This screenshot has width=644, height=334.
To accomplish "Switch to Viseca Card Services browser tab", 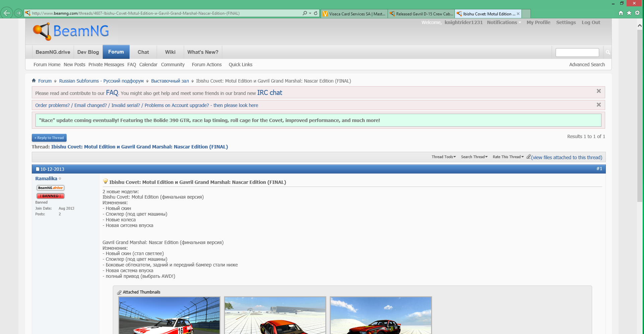I will (354, 14).
